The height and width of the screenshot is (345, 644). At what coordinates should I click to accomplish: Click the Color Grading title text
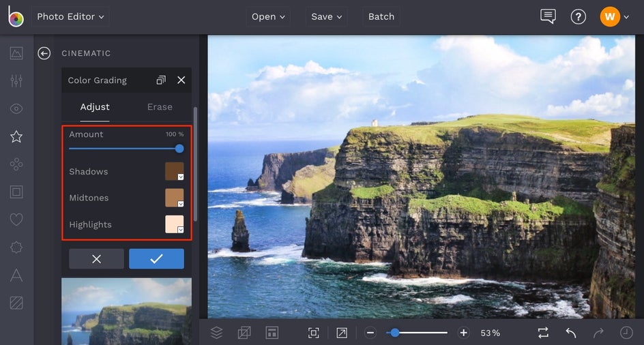pos(98,80)
